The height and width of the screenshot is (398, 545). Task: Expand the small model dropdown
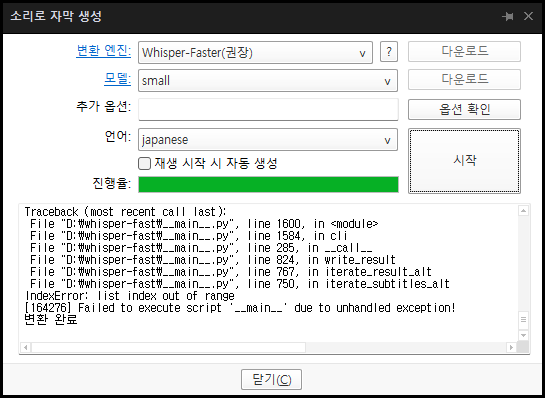(x=268, y=81)
